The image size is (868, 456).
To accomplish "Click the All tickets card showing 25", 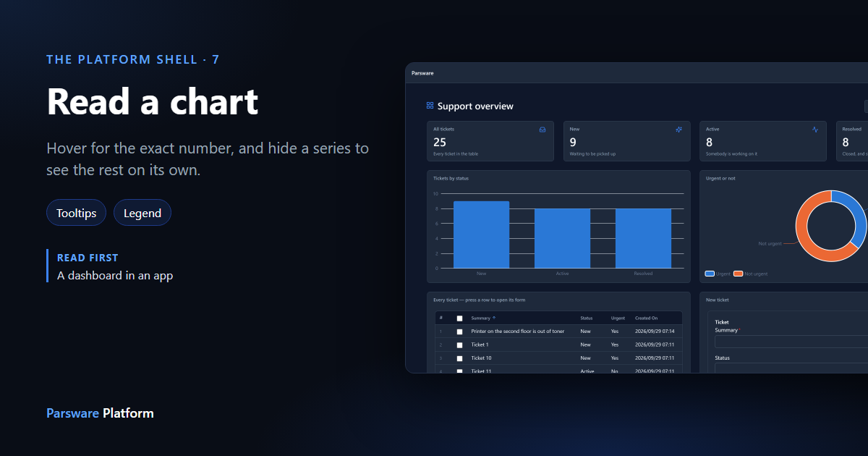I will pyautogui.click(x=490, y=141).
